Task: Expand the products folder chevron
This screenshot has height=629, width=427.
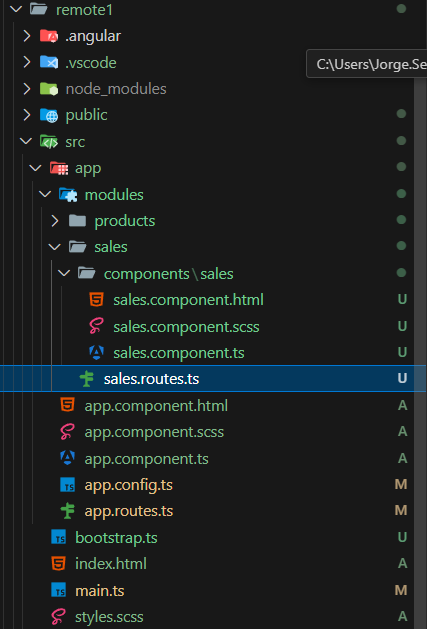Action: [x=55, y=221]
